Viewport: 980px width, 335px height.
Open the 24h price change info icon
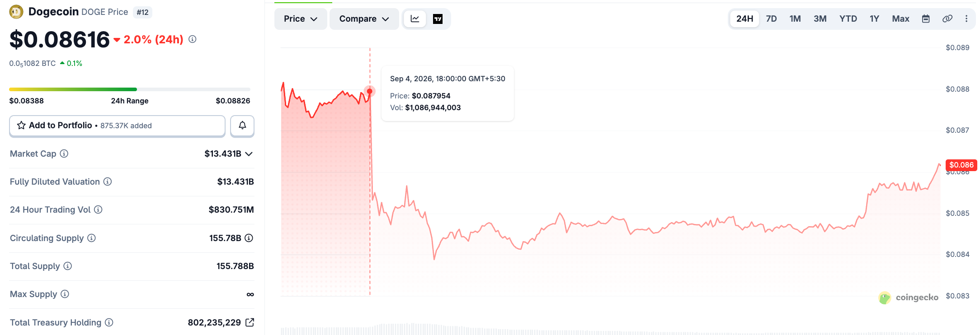tap(193, 39)
